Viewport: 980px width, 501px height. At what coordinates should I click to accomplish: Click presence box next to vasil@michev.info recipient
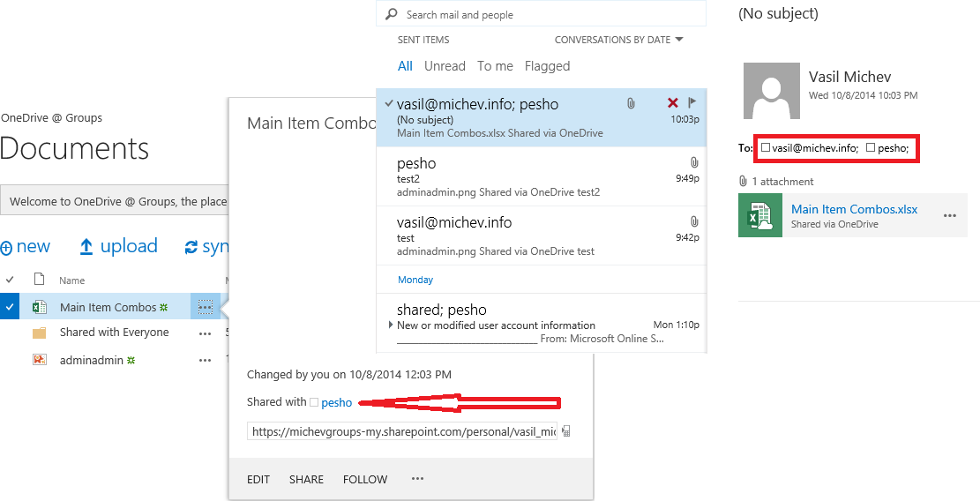click(x=766, y=148)
